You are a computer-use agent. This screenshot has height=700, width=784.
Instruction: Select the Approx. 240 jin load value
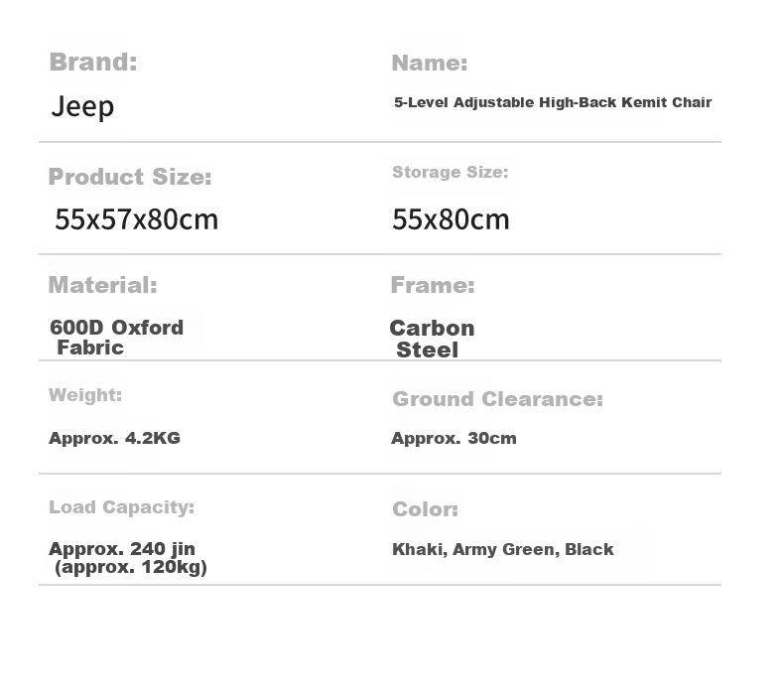pyautogui.click(x=122, y=549)
